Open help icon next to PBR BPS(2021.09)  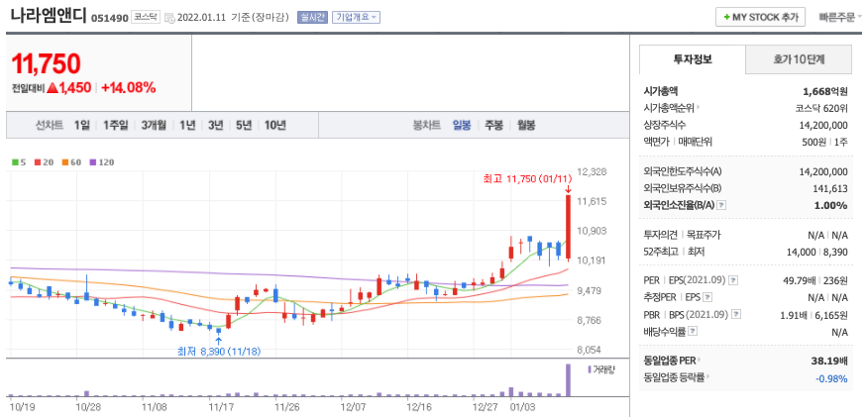click(736, 314)
